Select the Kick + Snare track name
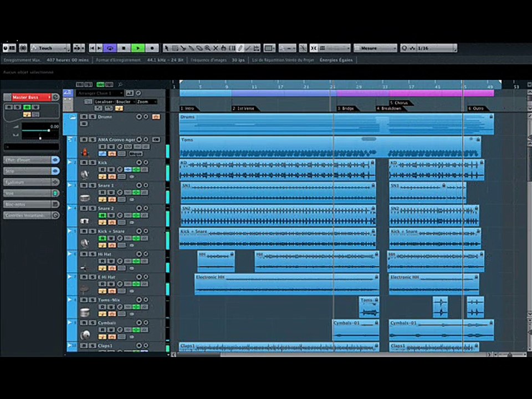This screenshot has width=532, height=399. coord(111,231)
